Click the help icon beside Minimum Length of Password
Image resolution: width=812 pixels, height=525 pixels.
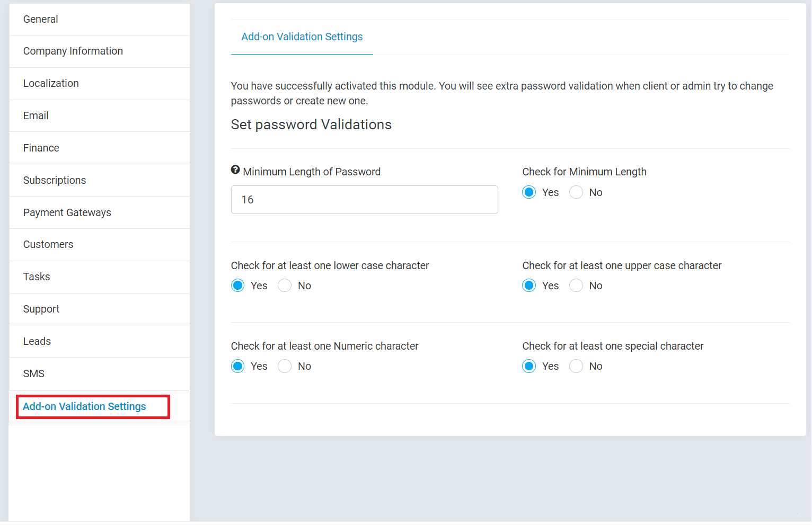(235, 170)
